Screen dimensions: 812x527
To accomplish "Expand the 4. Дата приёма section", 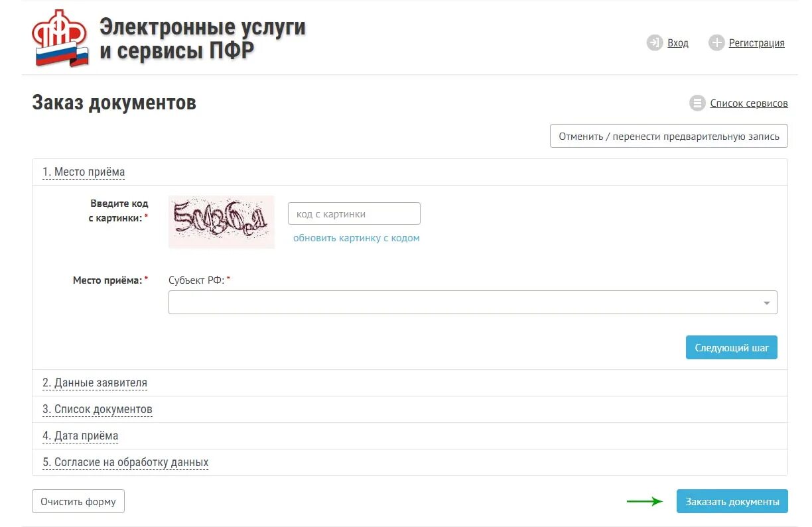I will tap(80, 436).
